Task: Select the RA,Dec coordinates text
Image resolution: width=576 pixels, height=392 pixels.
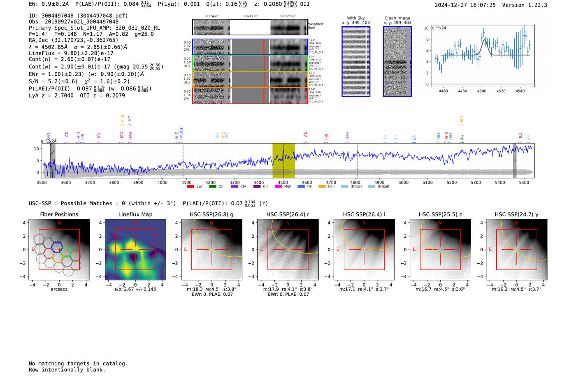Action: pos(74,40)
